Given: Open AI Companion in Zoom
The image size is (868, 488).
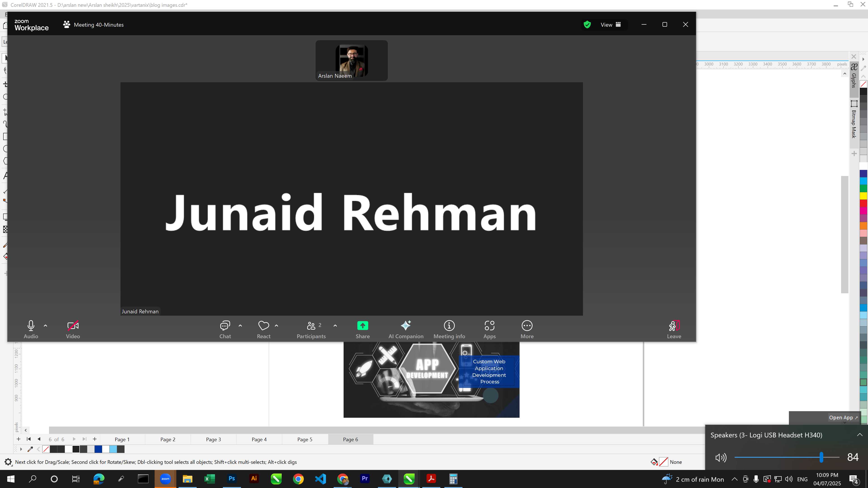Looking at the screenshot, I should pyautogui.click(x=406, y=329).
